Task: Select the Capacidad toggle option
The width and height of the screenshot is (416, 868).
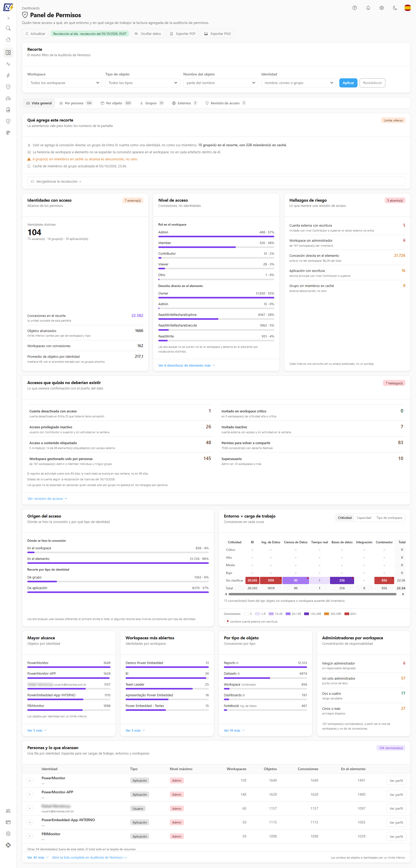Action: 364,518
